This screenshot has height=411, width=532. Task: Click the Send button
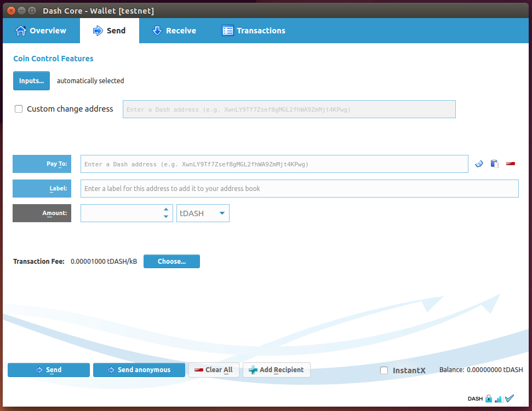49,369
